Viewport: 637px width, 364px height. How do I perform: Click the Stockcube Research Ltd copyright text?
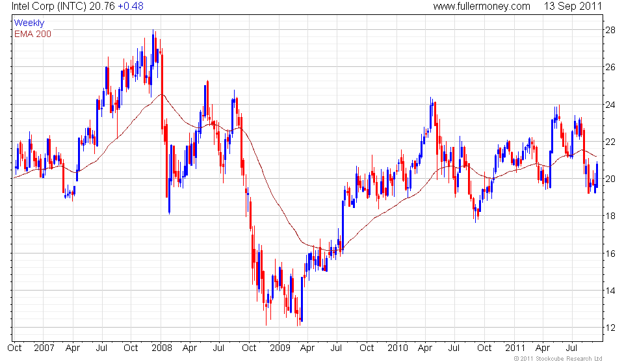[558, 359]
